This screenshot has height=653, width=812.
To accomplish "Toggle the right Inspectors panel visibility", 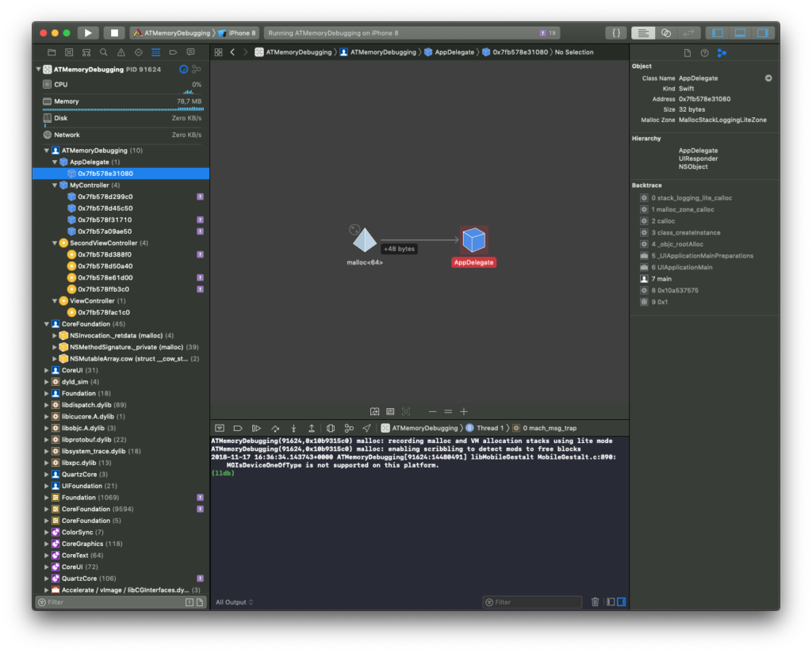I will (762, 32).
